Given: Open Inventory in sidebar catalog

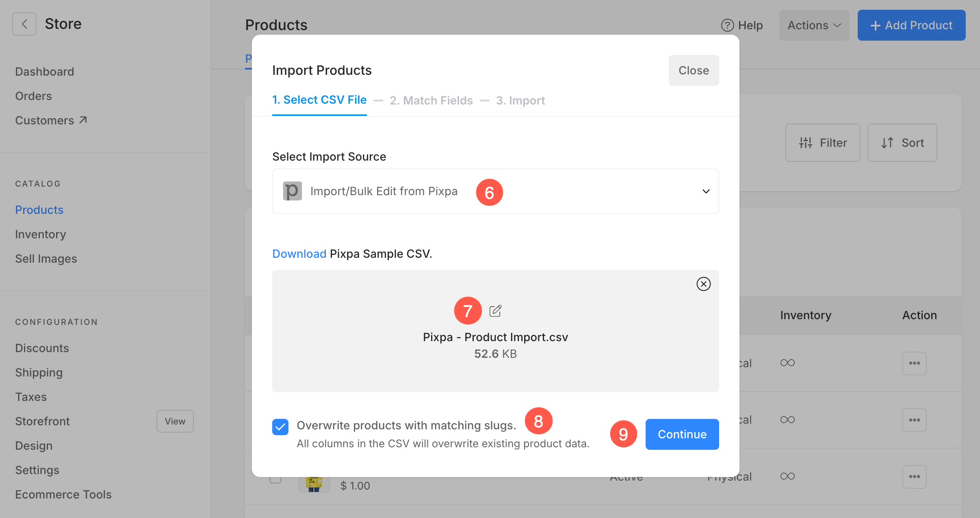Looking at the screenshot, I should pyautogui.click(x=40, y=234).
